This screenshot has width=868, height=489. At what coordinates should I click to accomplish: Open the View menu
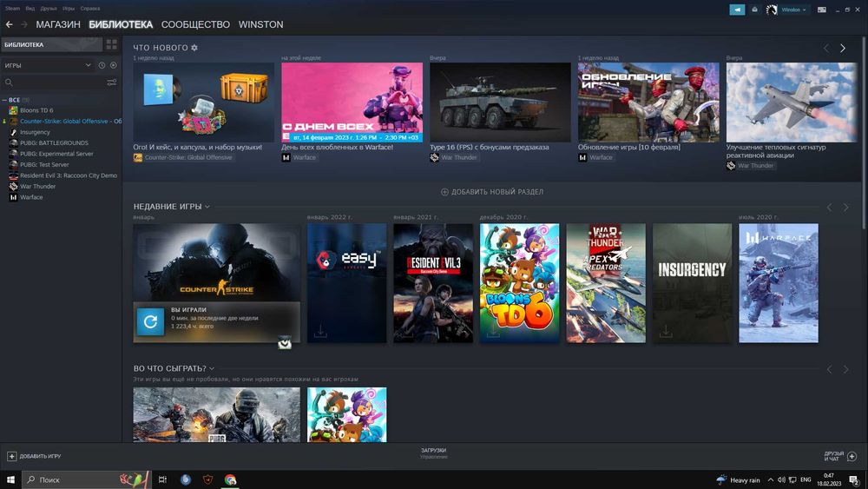30,9
